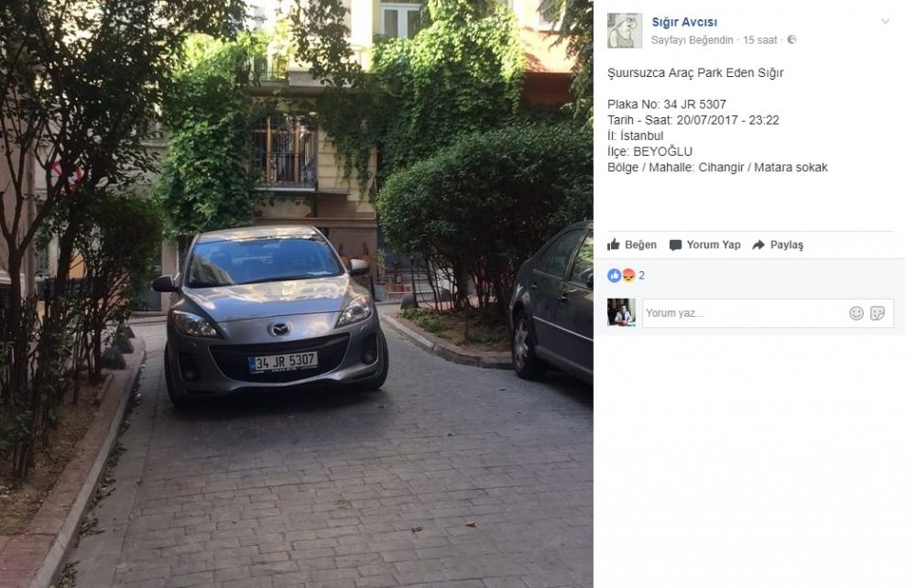
Task: Click the blue like reaction icon
Action: coord(614,276)
